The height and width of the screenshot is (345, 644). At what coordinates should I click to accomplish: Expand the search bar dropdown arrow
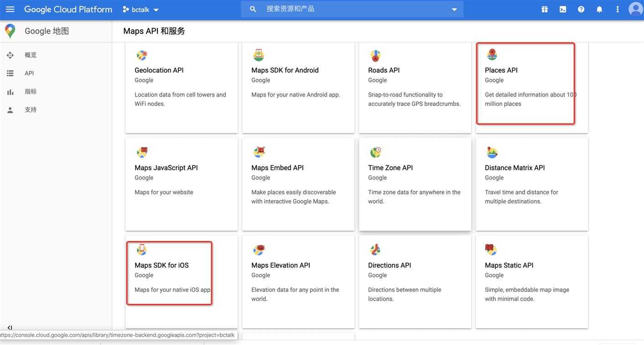pyautogui.click(x=454, y=10)
